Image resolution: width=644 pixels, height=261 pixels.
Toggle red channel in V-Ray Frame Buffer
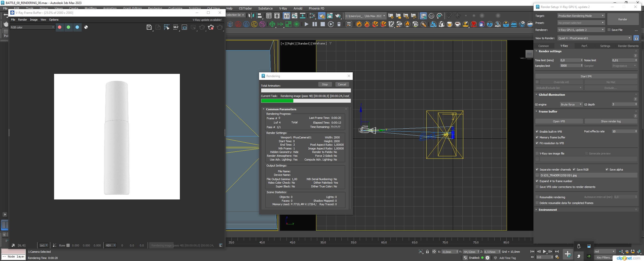[60, 27]
